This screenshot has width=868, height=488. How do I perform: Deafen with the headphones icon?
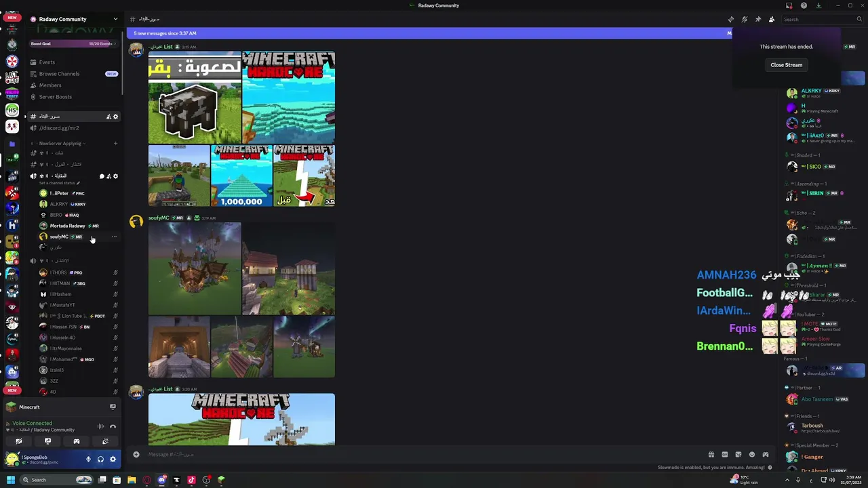[x=100, y=460]
